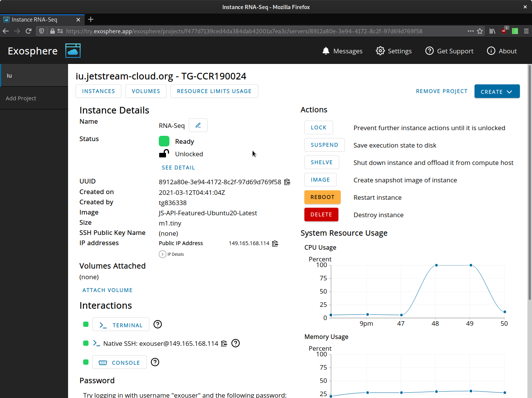Select the iu project in sidebar
Image resolution: width=532 pixels, height=398 pixels.
pyautogui.click(x=34, y=75)
